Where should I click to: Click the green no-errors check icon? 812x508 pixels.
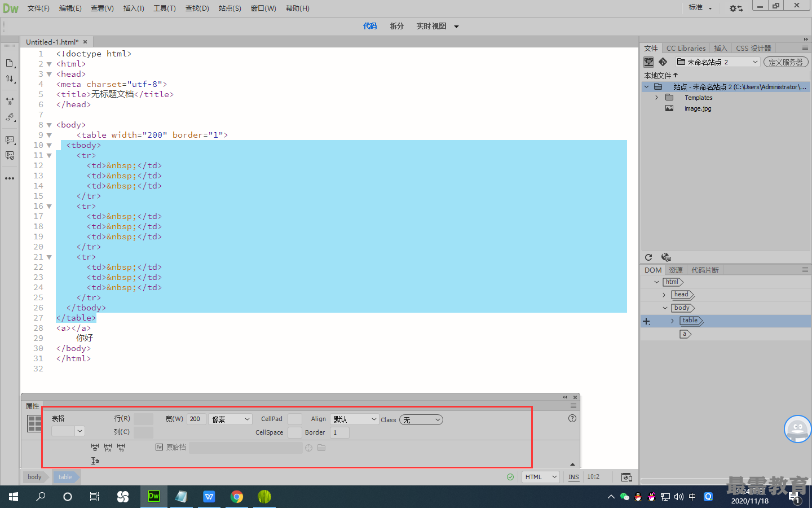tap(510, 477)
